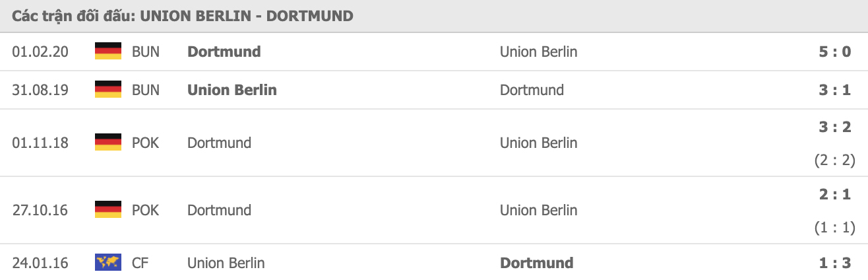Open the 5 : 0 score result
Viewport: 868px width, 280px height.
click(835, 52)
